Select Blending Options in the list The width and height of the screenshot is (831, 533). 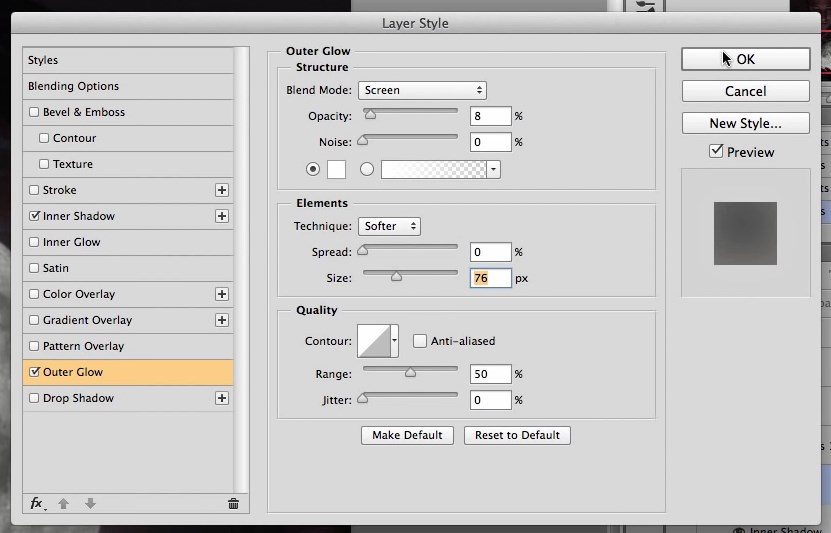point(128,86)
